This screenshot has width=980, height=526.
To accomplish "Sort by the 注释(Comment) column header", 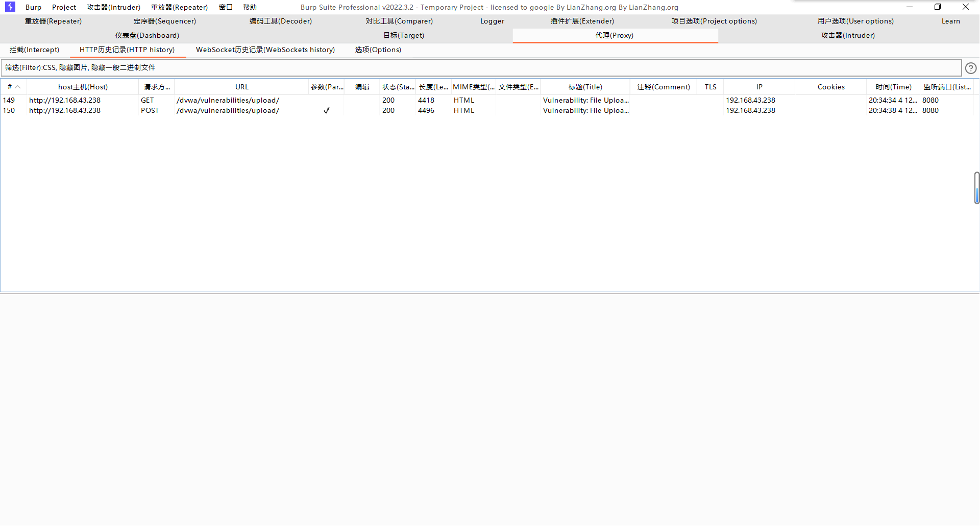I will click(x=664, y=87).
